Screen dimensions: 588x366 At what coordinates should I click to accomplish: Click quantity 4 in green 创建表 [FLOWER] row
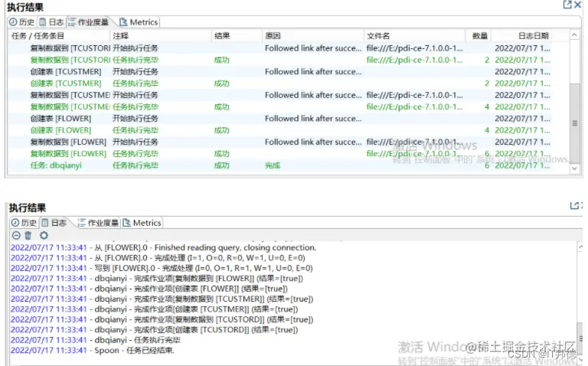tap(487, 130)
